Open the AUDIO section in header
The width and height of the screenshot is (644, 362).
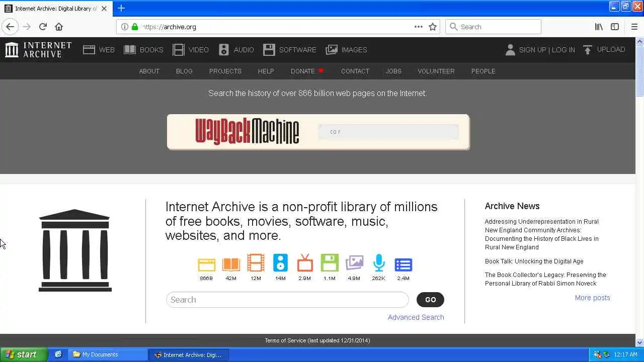click(x=236, y=50)
